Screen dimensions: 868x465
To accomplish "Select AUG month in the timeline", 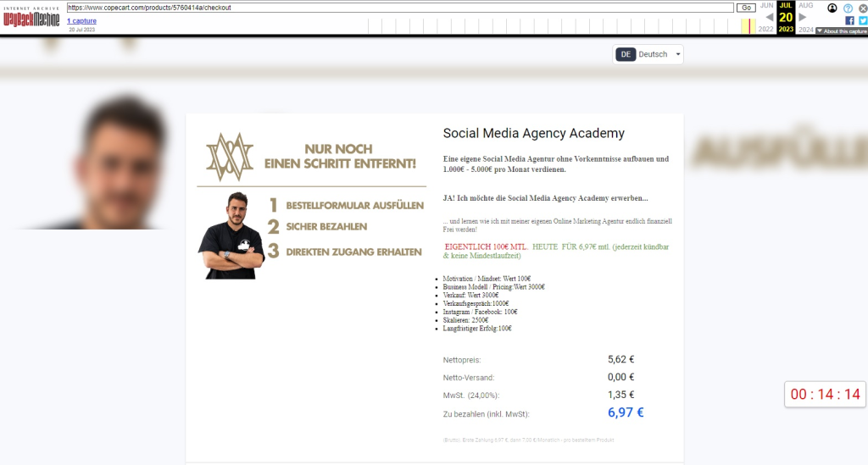I will (x=806, y=6).
